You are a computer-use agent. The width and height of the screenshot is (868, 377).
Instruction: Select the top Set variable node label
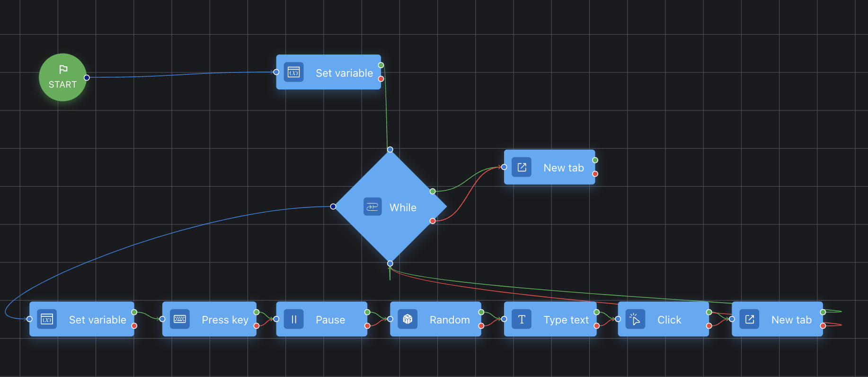coord(344,73)
